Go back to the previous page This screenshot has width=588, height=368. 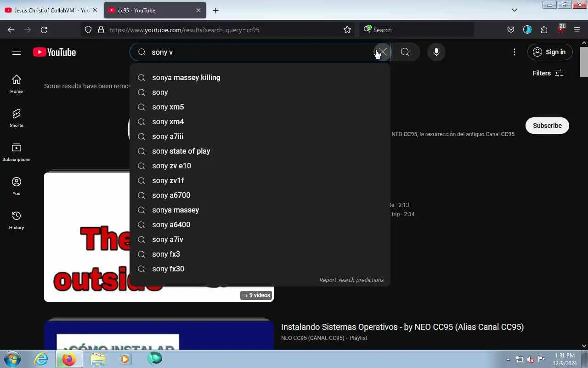coord(11,30)
